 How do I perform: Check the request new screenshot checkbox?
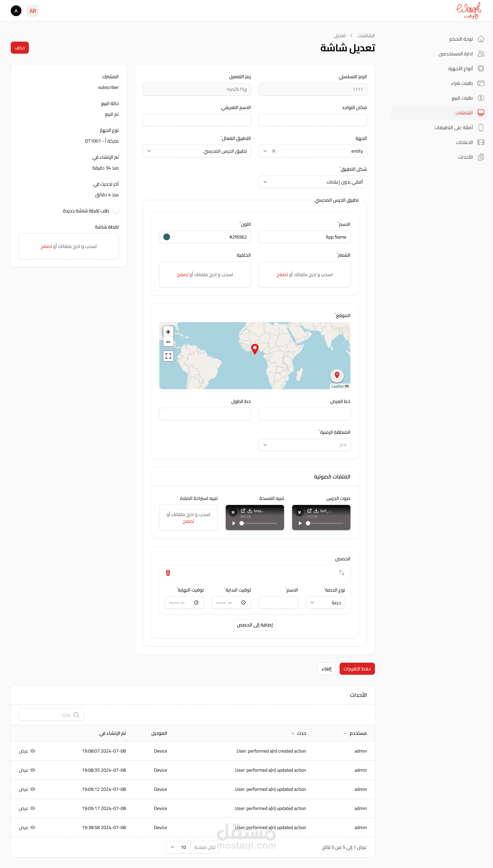[116, 211]
